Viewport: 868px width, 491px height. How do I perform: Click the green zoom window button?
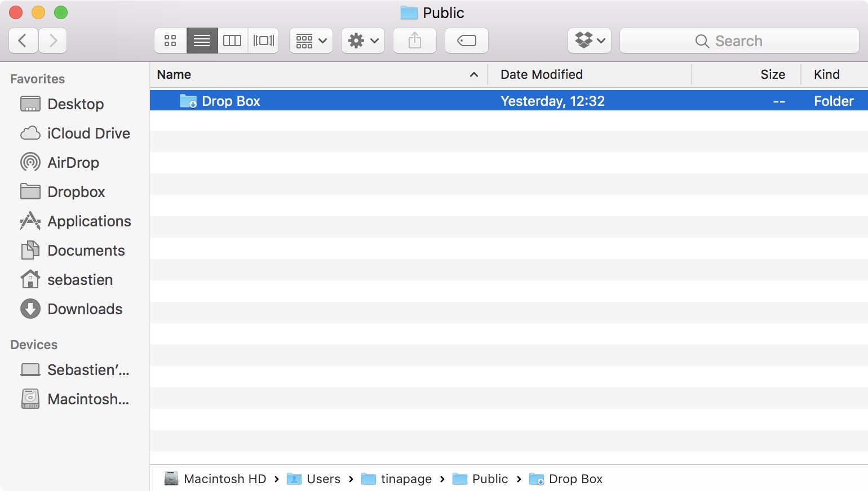click(x=61, y=12)
